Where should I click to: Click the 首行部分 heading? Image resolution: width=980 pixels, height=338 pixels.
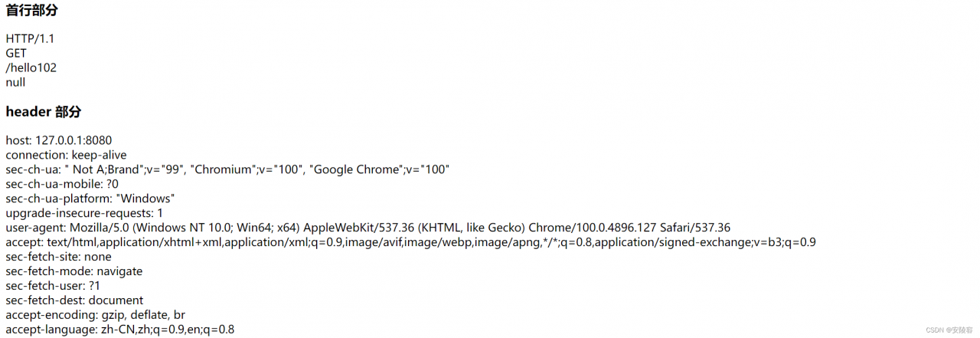[31, 11]
